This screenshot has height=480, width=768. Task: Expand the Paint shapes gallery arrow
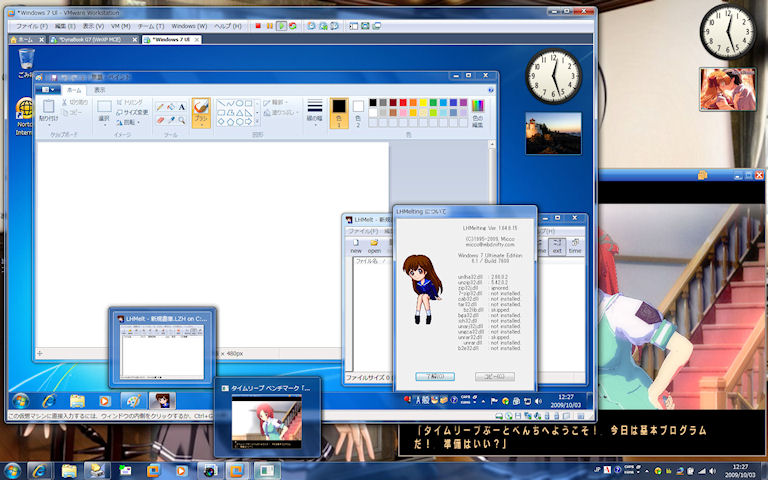coord(257,120)
